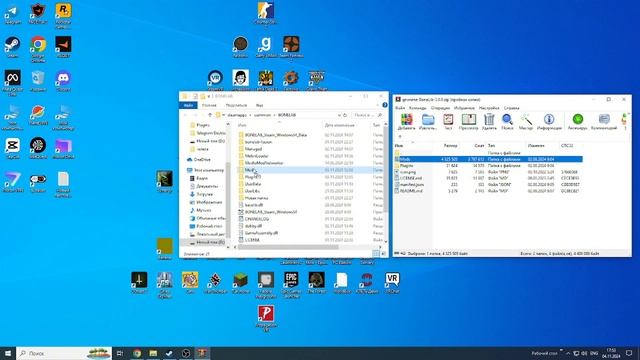The height and width of the screenshot is (360, 640).
Task: Click the WinRAR green Antivirus scan icon
Action: (578, 122)
